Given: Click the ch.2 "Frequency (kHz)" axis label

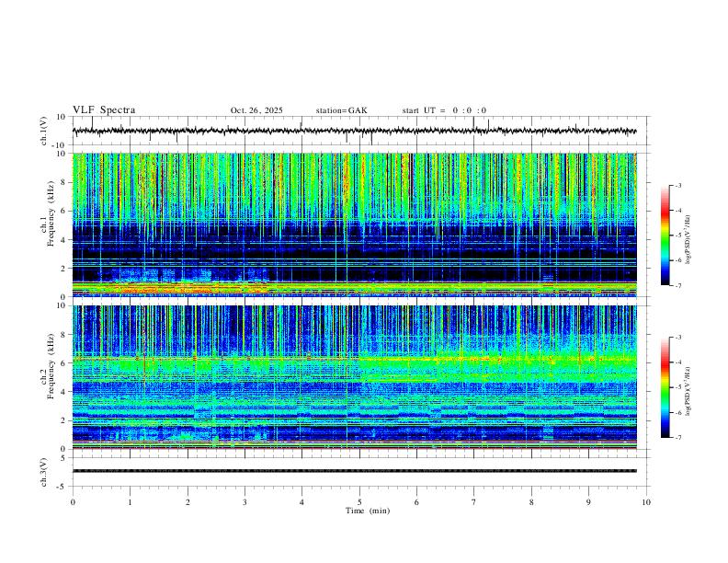Looking at the screenshot, I should coord(51,365).
